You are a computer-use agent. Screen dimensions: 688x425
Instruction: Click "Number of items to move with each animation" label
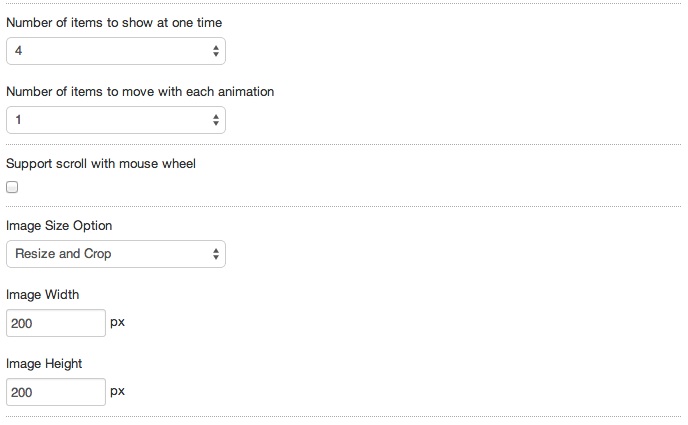[140, 92]
